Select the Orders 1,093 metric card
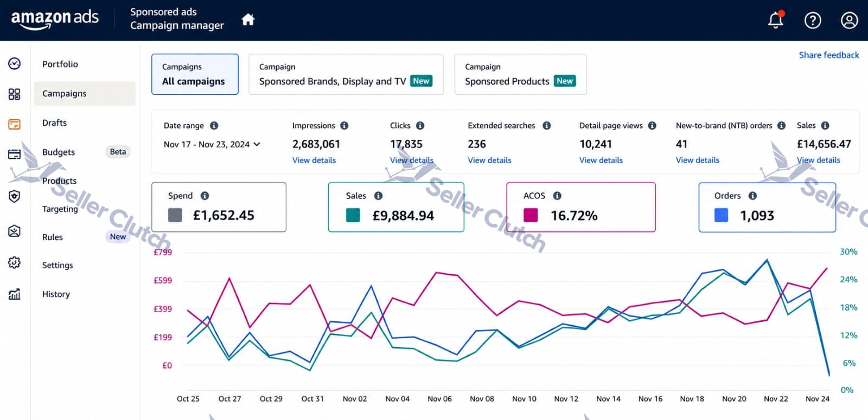 (767, 207)
